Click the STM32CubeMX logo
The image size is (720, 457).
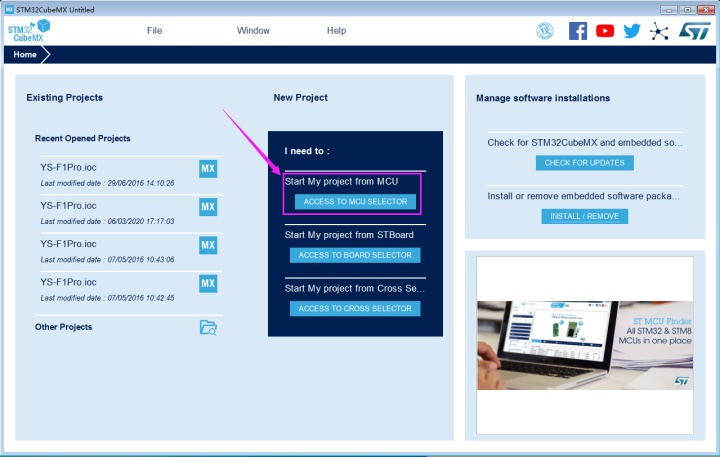coord(28,31)
